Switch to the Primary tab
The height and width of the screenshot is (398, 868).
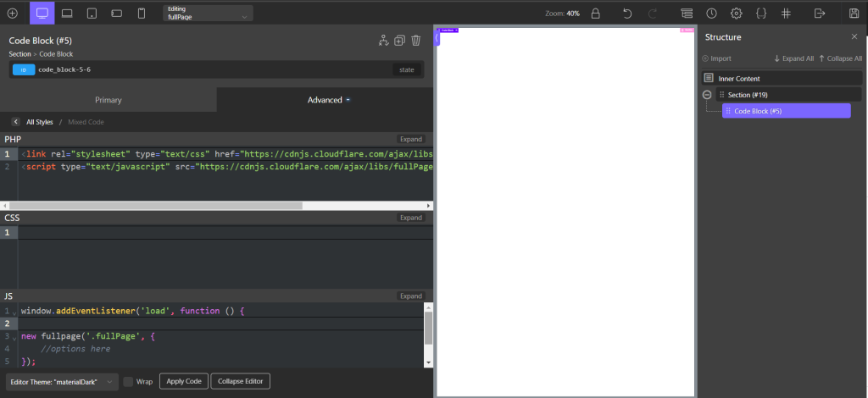[x=108, y=100]
